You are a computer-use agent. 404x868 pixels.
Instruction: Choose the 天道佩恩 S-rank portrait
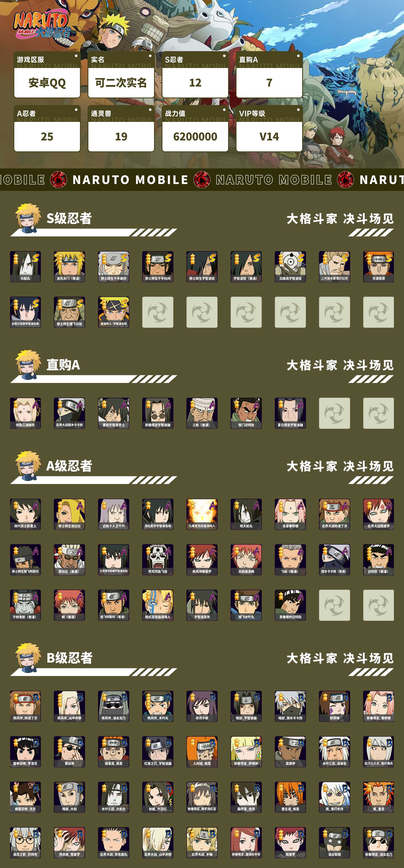click(x=378, y=267)
